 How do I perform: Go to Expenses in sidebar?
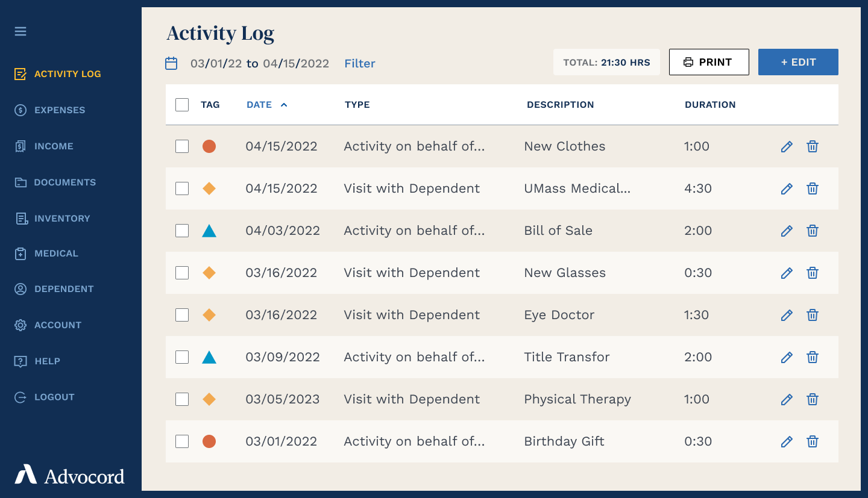(x=60, y=110)
